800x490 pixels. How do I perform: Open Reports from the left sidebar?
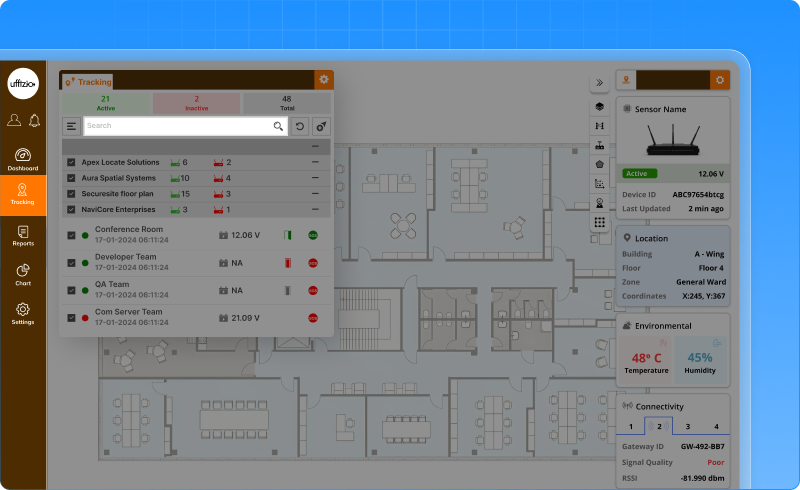[x=23, y=235]
